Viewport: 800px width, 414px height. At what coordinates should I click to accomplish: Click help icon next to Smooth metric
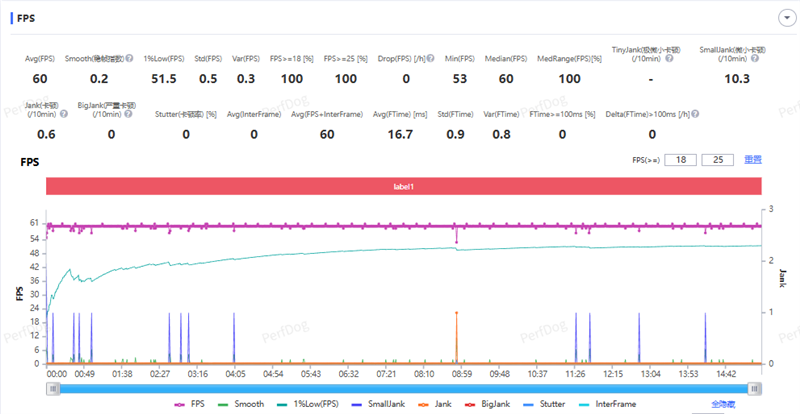coord(131,59)
